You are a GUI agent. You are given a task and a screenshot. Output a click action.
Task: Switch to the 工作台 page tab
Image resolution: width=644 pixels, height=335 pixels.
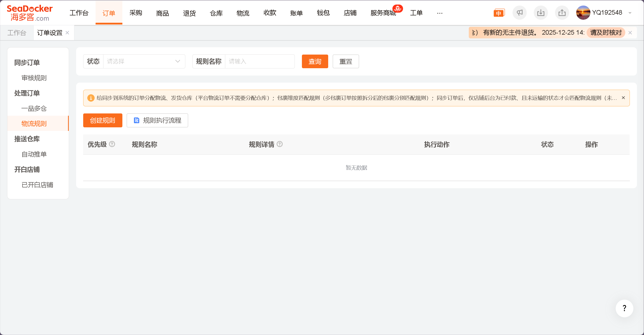coord(17,33)
